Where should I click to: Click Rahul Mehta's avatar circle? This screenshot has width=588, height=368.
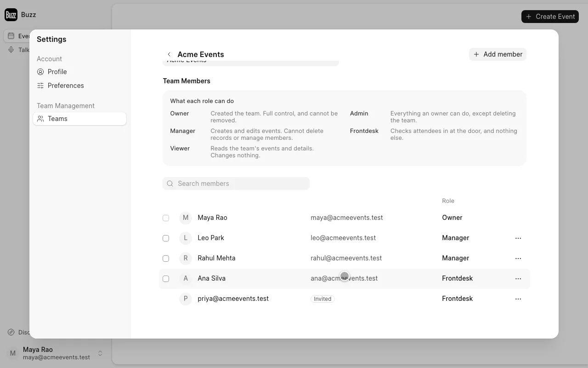[x=186, y=258]
